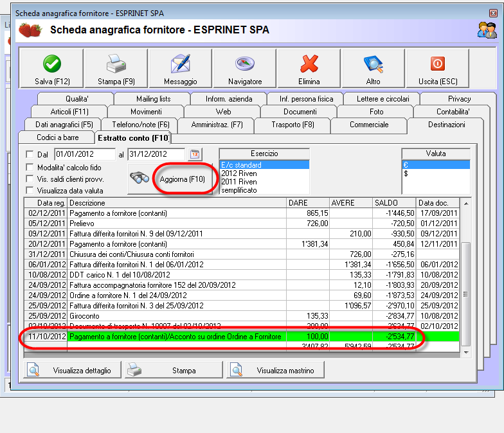This screenshot has height=433, width=504.
Task: Enable the Dal date range checkbox
Action: point(30,155)
